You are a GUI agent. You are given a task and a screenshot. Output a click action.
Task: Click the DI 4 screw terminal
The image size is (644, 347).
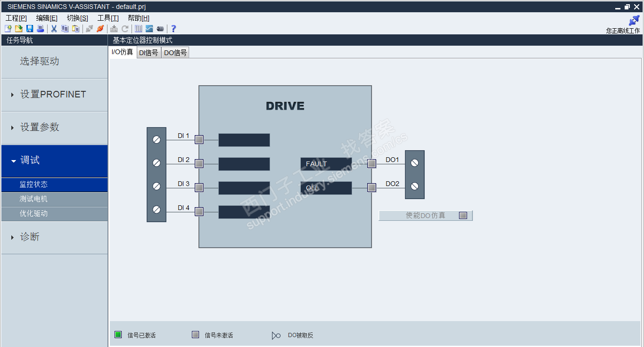click(157, 209)
